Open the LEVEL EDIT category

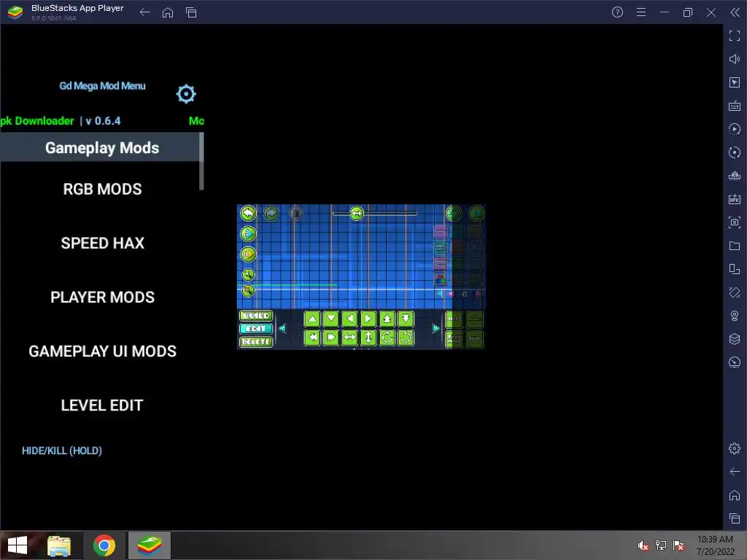coord(102,405)
